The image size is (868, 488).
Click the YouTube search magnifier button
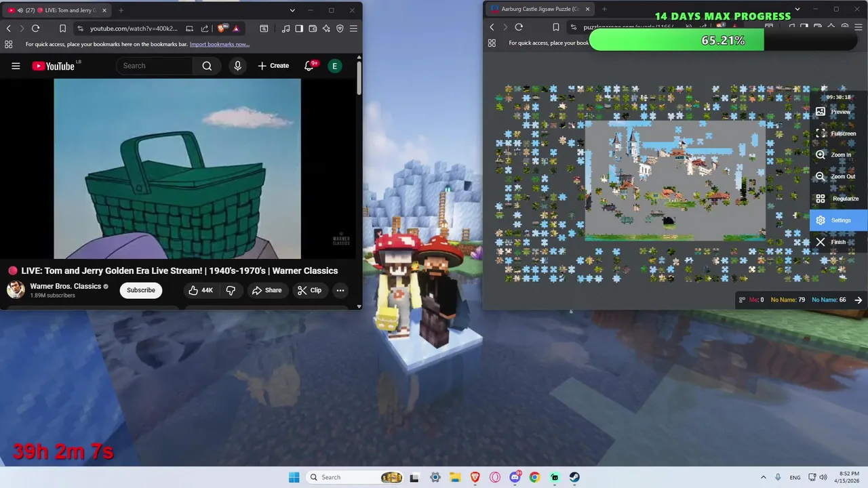click(207, 66)
